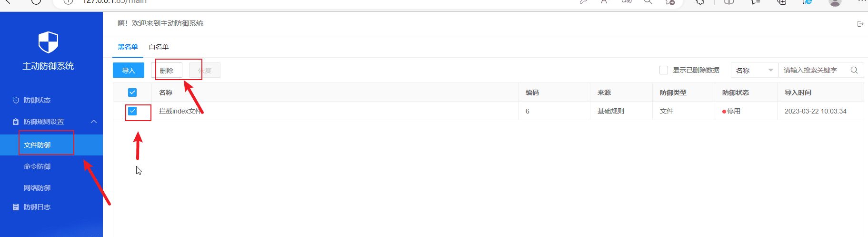Click the 请输入搜索关键字 input field
This screenshot has width=868, height=237.
[815, 70]
